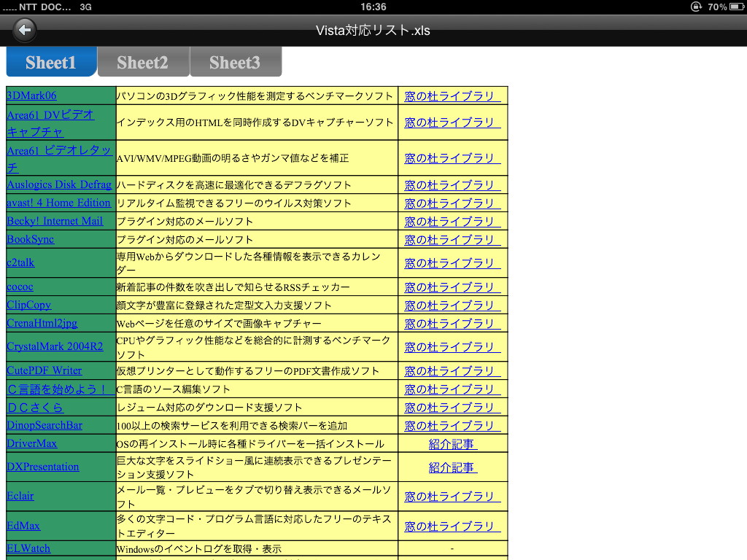Open the avast! 4 Home Edition link

[60, 203]
